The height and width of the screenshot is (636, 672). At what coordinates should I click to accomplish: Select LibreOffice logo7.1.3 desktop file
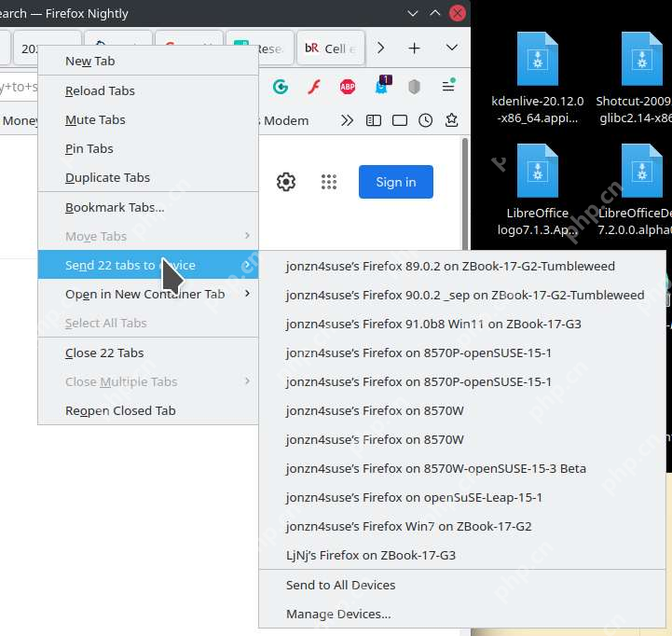point(538,190)
